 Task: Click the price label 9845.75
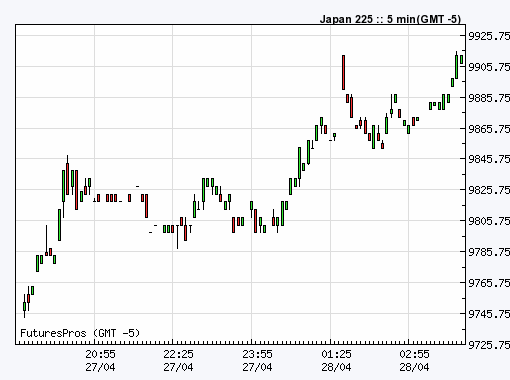(x=489, y=159)
